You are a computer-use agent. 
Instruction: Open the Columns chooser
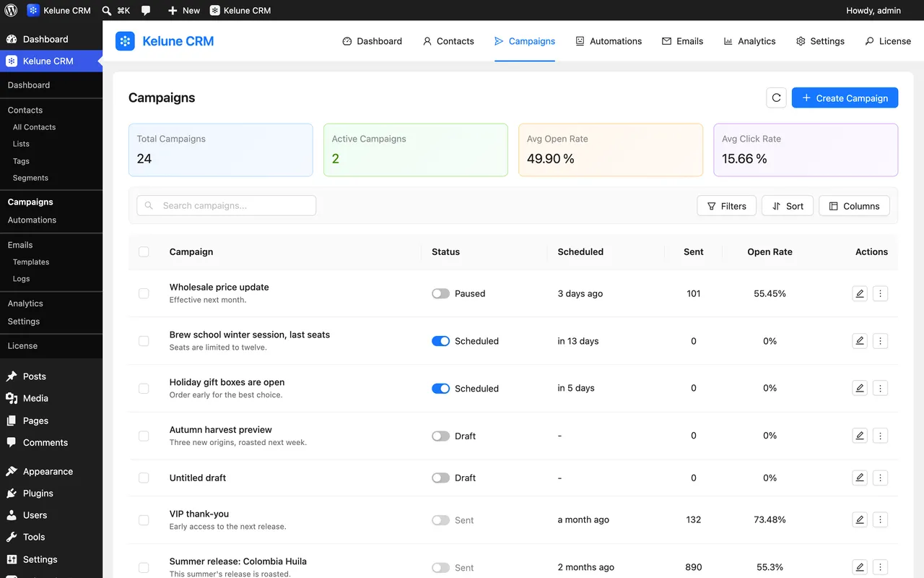[854, 206]
